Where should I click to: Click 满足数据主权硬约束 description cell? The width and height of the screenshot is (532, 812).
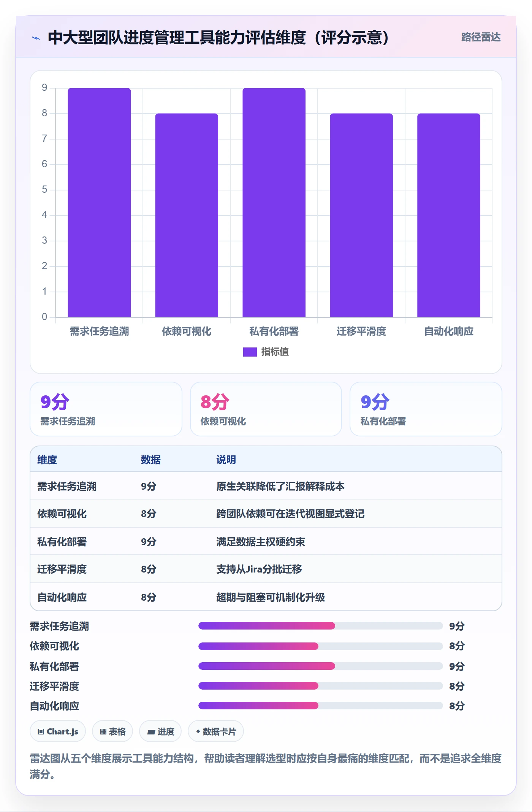tap(261, 542)
